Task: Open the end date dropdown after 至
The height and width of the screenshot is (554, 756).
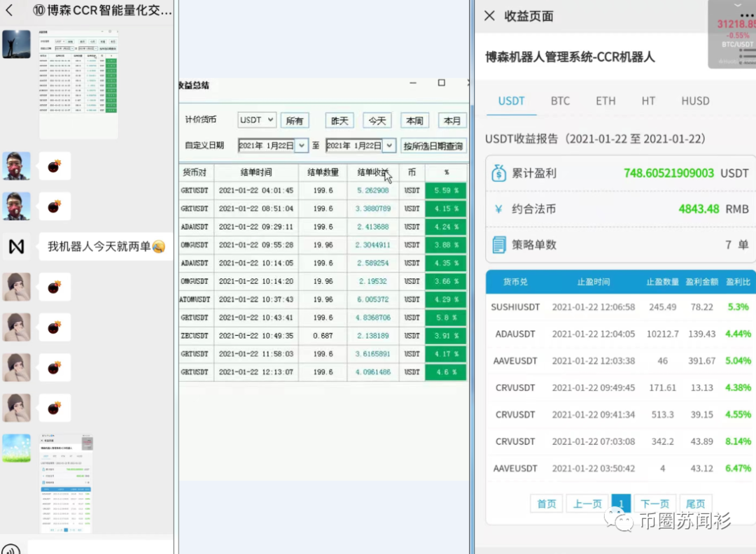Action: tap(358, 145)
